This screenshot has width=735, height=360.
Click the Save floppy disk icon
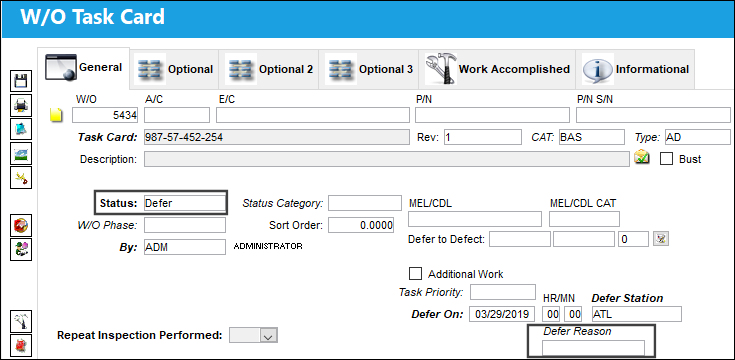pos(21,81)
